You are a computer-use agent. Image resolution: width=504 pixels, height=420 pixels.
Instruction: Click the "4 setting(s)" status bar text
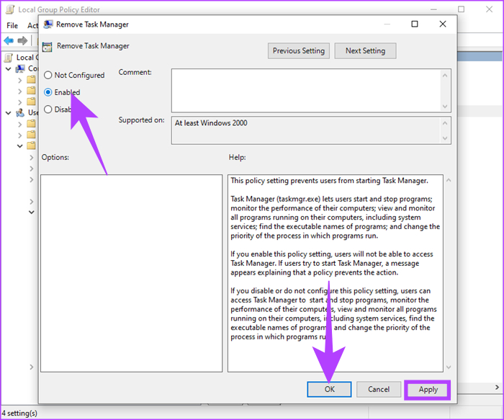tap(19, 414)
